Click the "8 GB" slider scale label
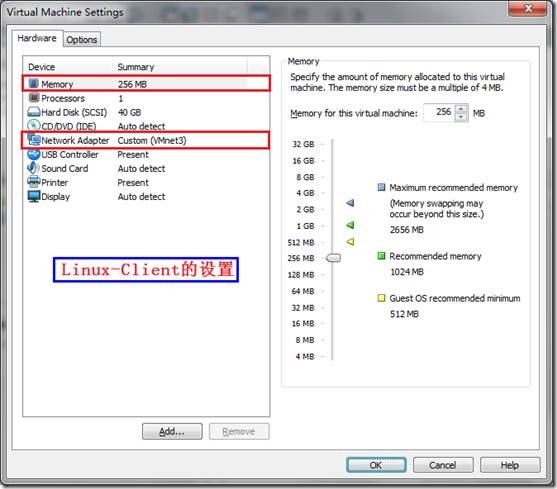The height and width of the screenshot is (489, 557). click(x=305, y=177)
